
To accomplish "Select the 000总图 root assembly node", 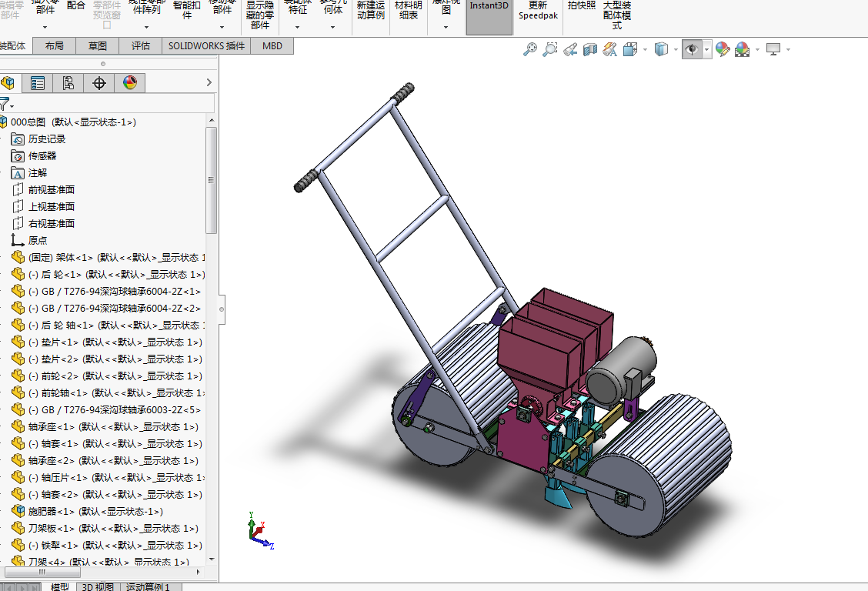I will tap(73, 122).
